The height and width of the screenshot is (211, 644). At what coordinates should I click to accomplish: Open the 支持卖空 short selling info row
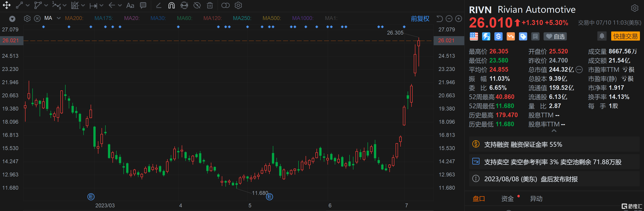click(554, 162)
